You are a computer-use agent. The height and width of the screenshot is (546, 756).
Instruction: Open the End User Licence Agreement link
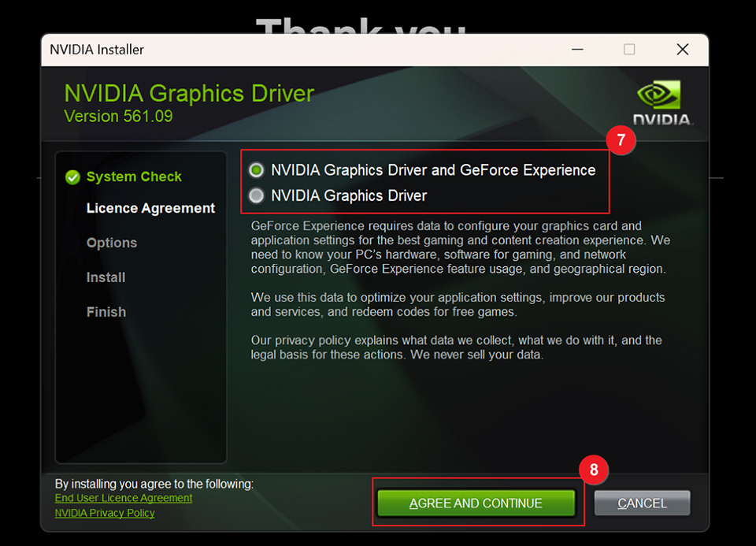123,498
